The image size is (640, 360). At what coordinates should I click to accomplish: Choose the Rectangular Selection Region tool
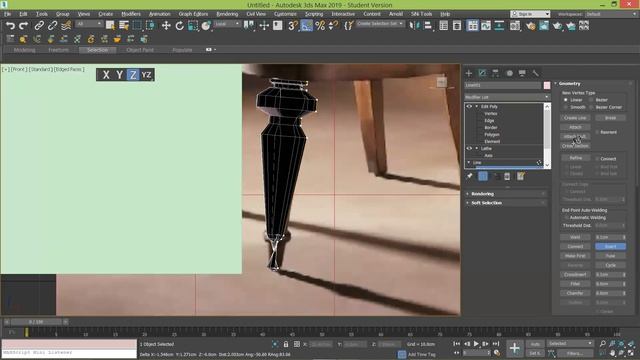[x=137, y=26]
